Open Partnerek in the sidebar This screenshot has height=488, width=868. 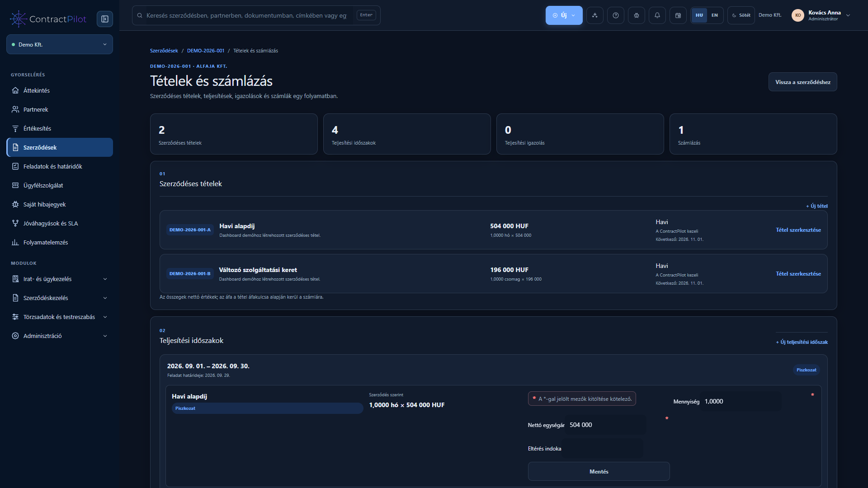point(60,109)
